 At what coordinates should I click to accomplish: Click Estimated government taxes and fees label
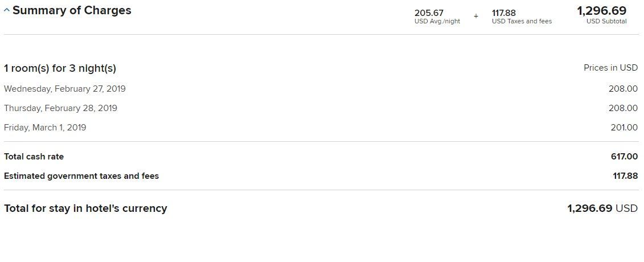click(x=81, y=176)
